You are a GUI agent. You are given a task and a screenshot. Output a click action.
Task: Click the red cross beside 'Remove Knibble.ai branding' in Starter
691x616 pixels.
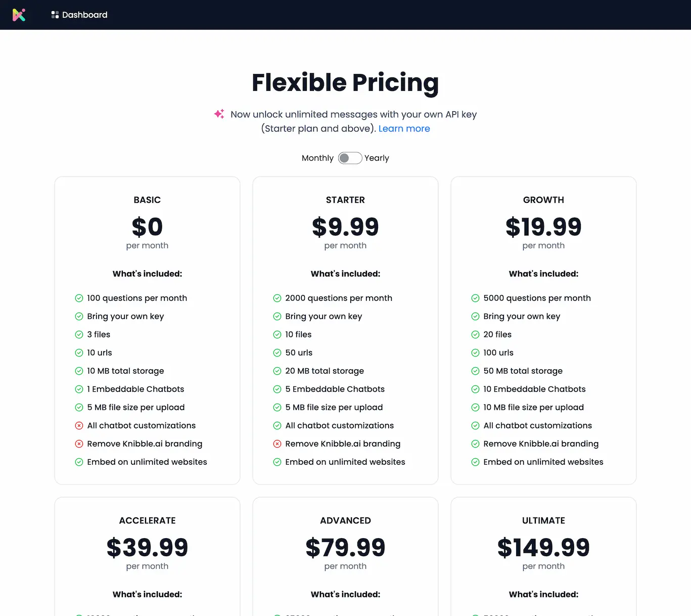click(277, 444)
